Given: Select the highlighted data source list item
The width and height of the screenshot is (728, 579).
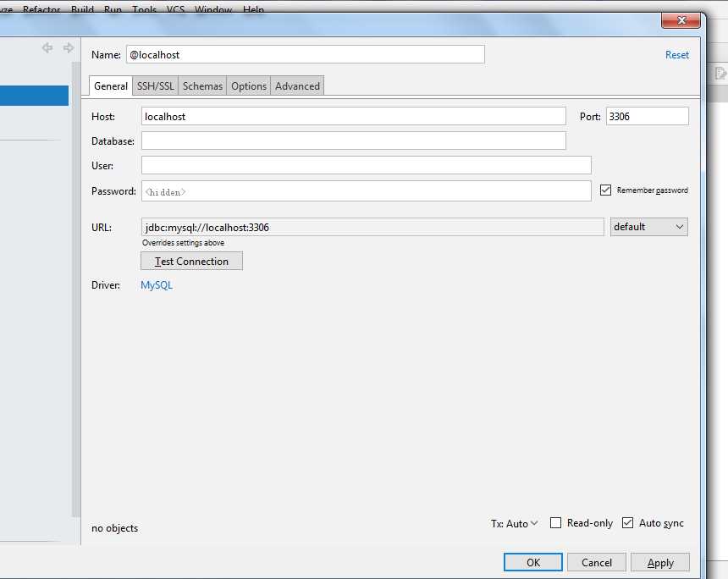Looking at the screenshot, I should click(x=35, y=96).
